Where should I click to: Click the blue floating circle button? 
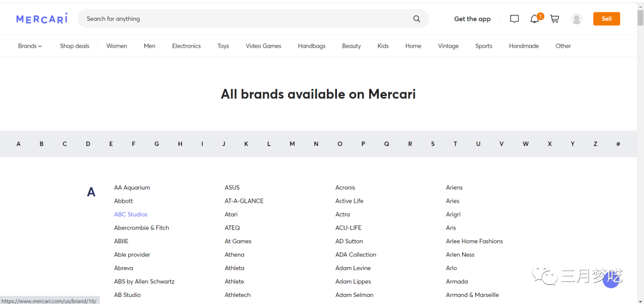612,278
